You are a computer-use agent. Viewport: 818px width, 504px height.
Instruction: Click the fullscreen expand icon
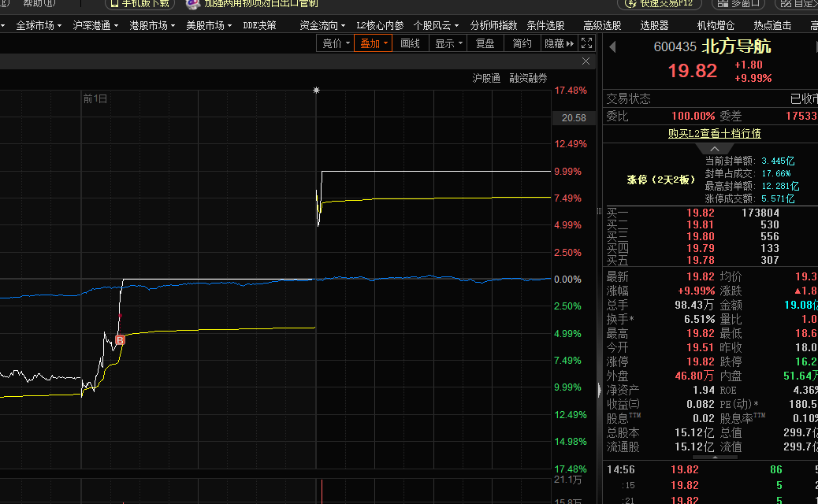pos(587,43)
